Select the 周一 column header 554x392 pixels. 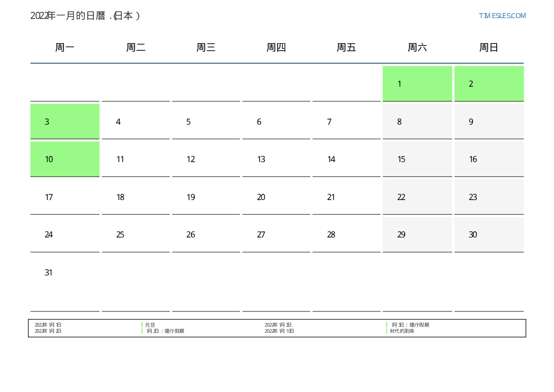[65, 47]
